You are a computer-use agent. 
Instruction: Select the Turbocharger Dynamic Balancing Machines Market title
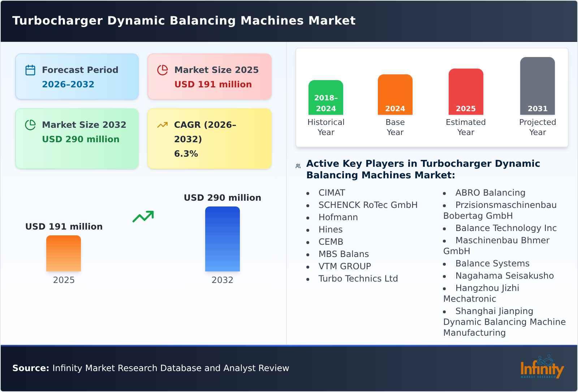[184, 21]
